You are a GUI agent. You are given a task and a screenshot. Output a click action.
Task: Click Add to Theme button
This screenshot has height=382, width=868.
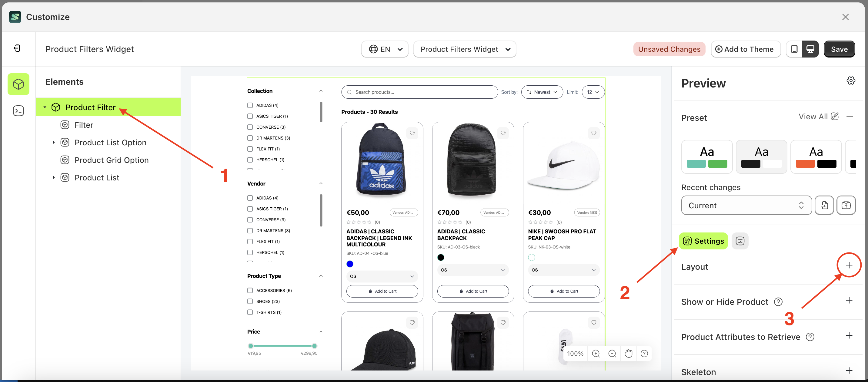(745, 49)
